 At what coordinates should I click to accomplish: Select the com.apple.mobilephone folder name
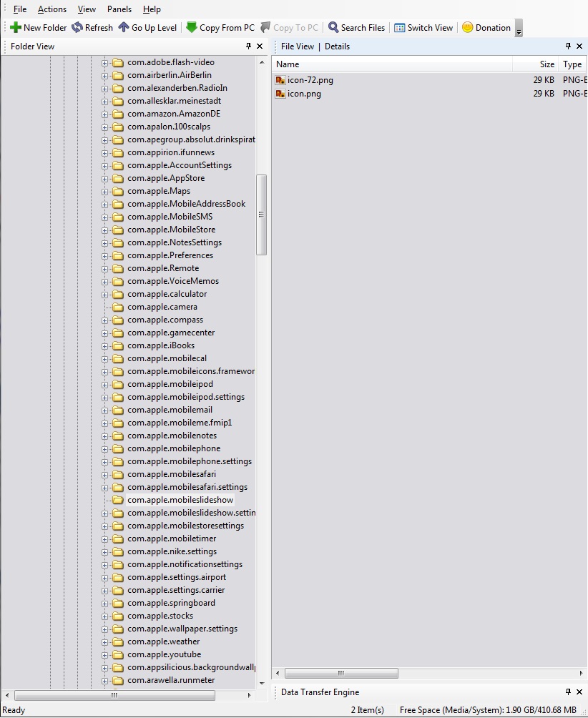coord(174,448)
